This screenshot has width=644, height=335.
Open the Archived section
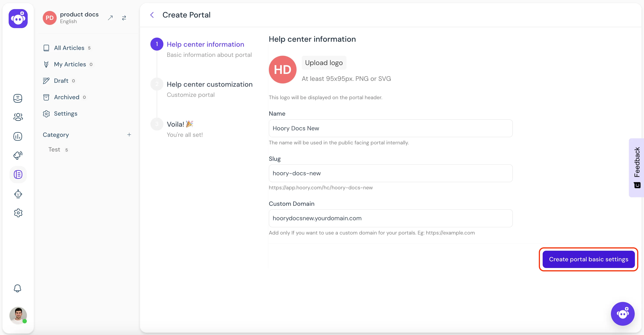pyautogui.click(x=66, y=97)
